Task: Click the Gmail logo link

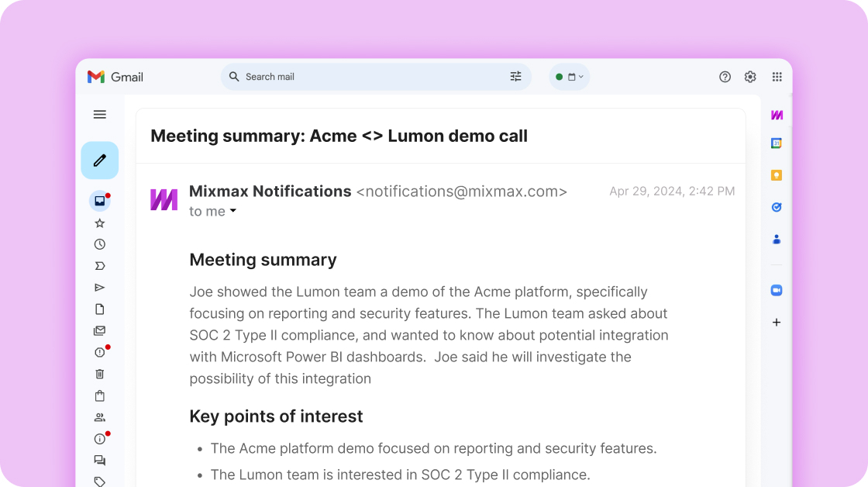Action: pyautogui.click(x=115, y=77)
